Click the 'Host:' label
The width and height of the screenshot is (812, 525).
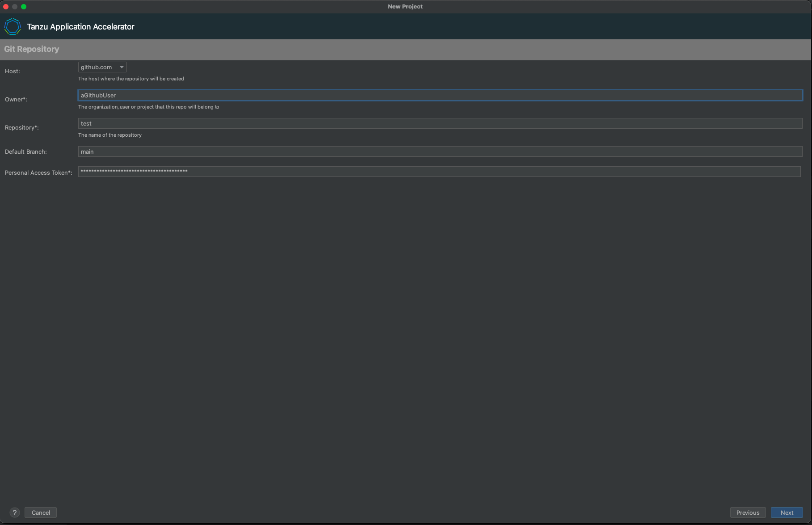coord(13,71)
